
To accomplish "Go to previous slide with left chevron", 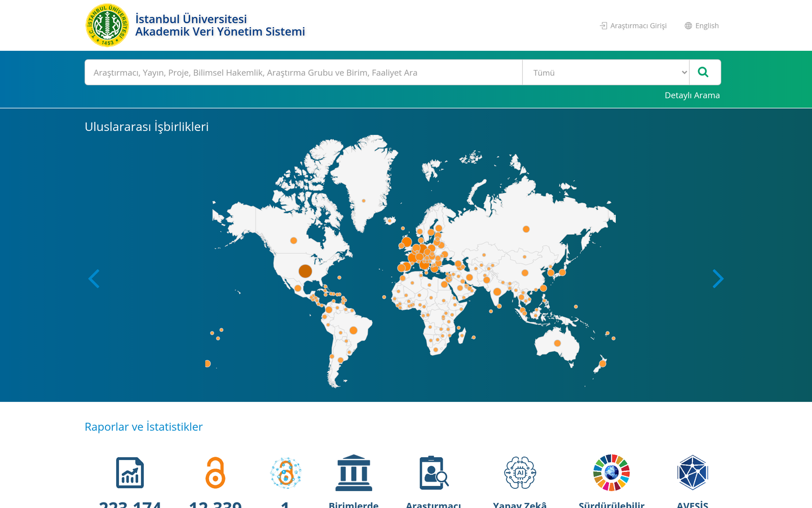I will point(94,279).
